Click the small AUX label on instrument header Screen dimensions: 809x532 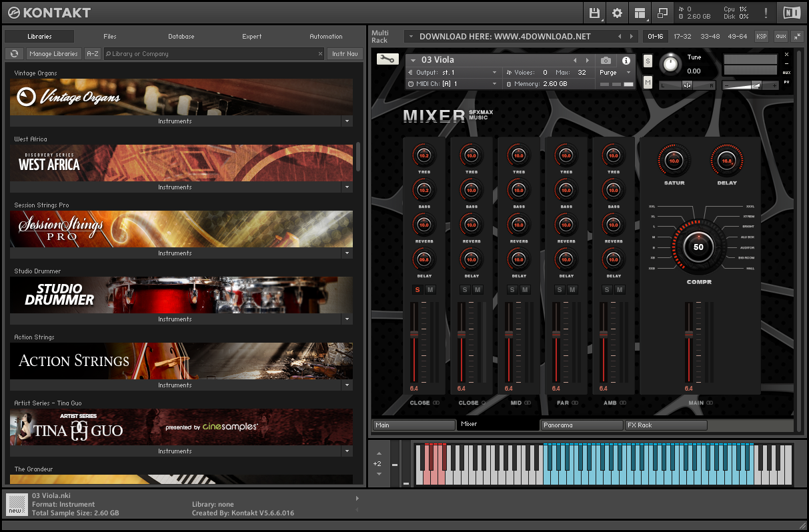(786, 73)
